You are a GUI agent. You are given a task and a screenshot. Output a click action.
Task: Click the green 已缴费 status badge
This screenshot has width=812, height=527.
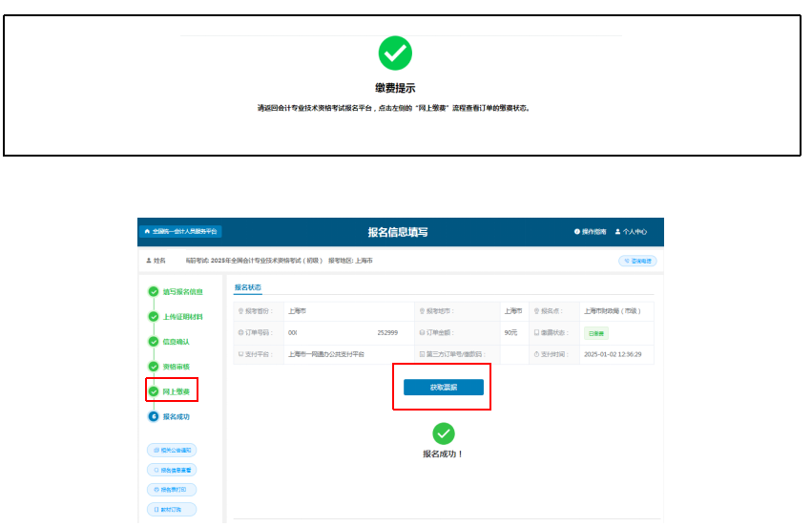pos(595,333)
